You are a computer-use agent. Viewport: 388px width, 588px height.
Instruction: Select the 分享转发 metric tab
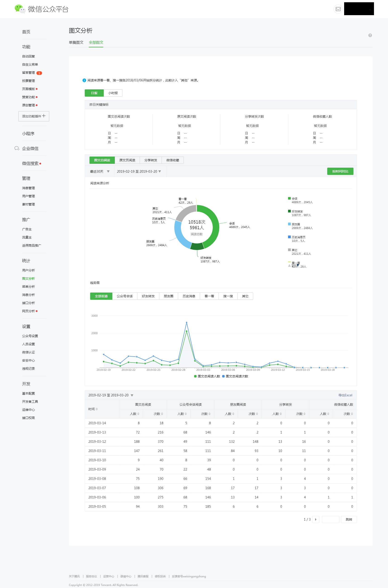(x=151, y=160)
